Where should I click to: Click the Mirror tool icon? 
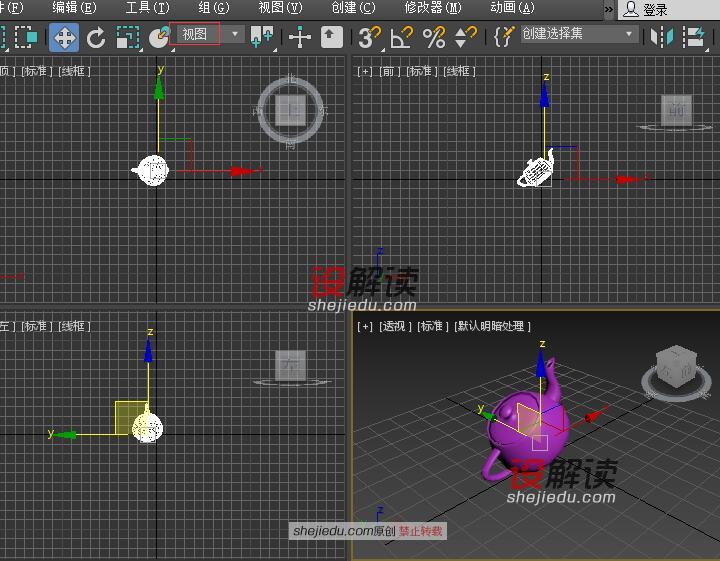(x=662, y=37)
